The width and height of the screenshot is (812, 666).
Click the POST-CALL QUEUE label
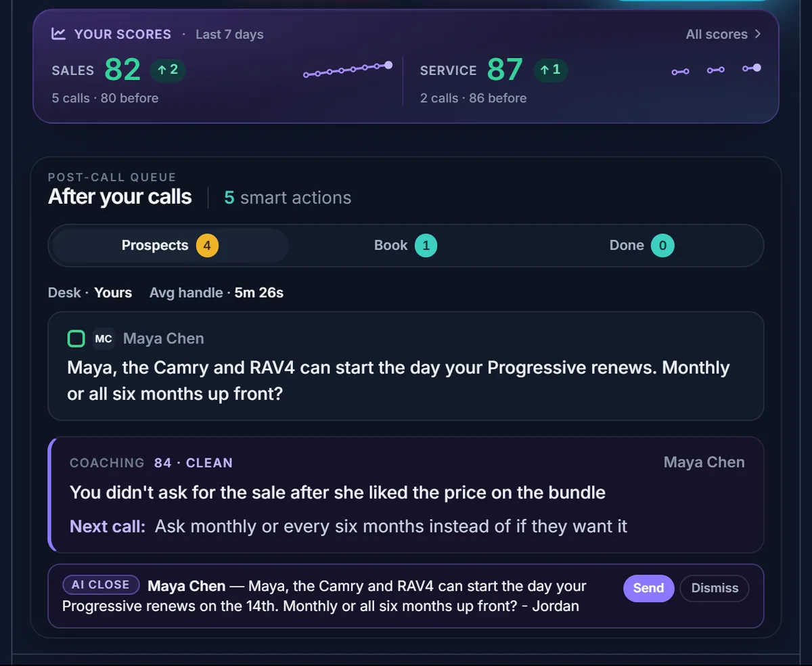[x=112, y=177]
